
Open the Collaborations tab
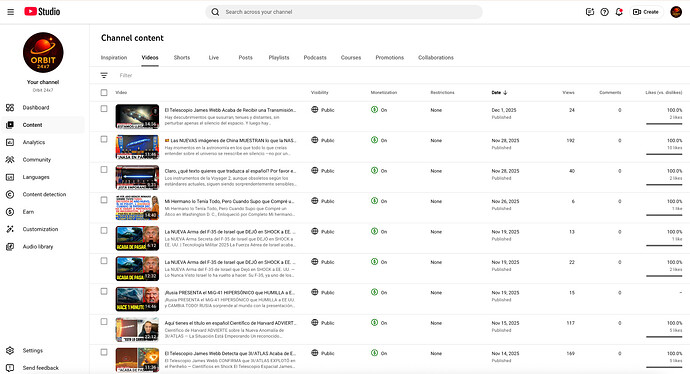coord(436,58)
